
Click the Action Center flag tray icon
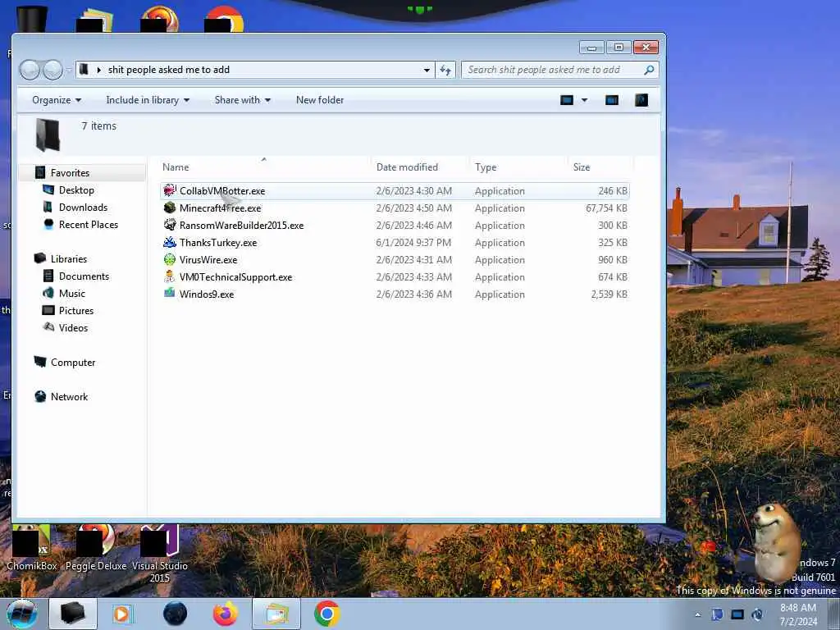[x=717, y=614]
